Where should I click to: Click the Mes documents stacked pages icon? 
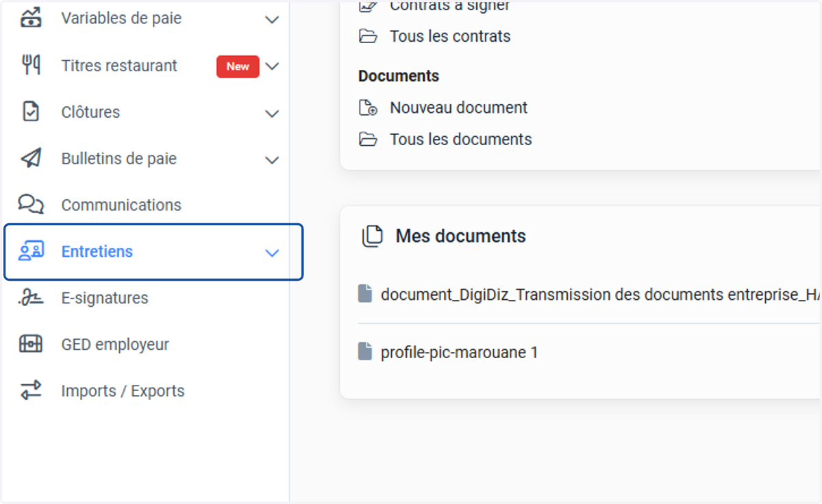[372, 236]
